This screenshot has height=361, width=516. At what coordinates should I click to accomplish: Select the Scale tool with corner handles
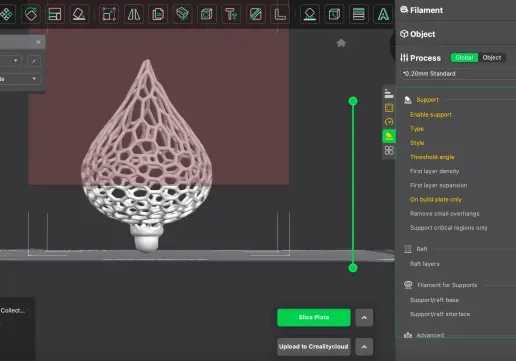[x=109, y=14]
